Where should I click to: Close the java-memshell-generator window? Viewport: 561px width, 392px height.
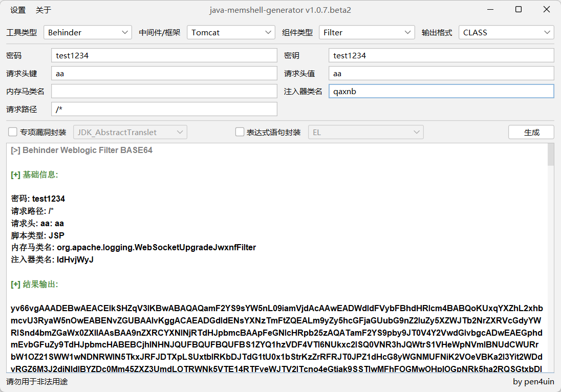click(x=546, y=10)
